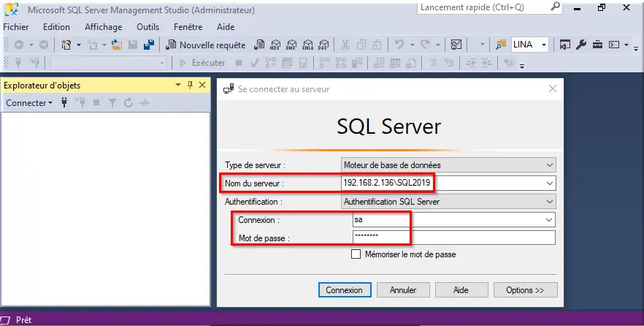Click the Mot de passe field
Viewport: 644px width, 326px height.
pos(454,238)
